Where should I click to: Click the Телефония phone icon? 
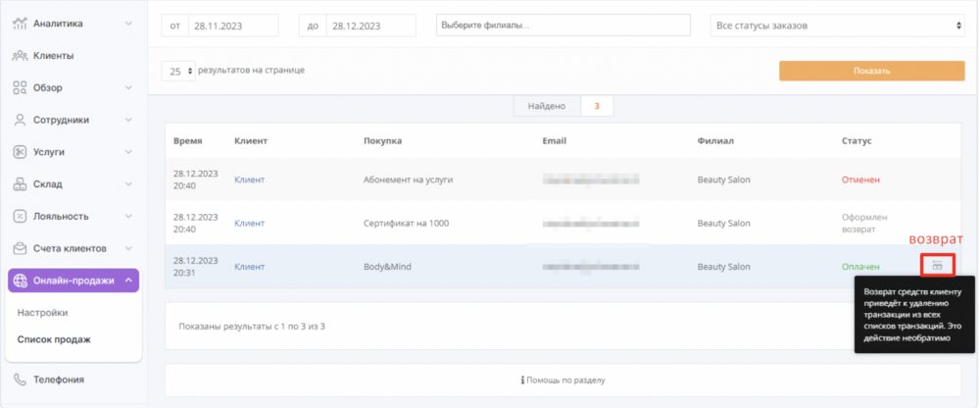[x=20, y=380]
